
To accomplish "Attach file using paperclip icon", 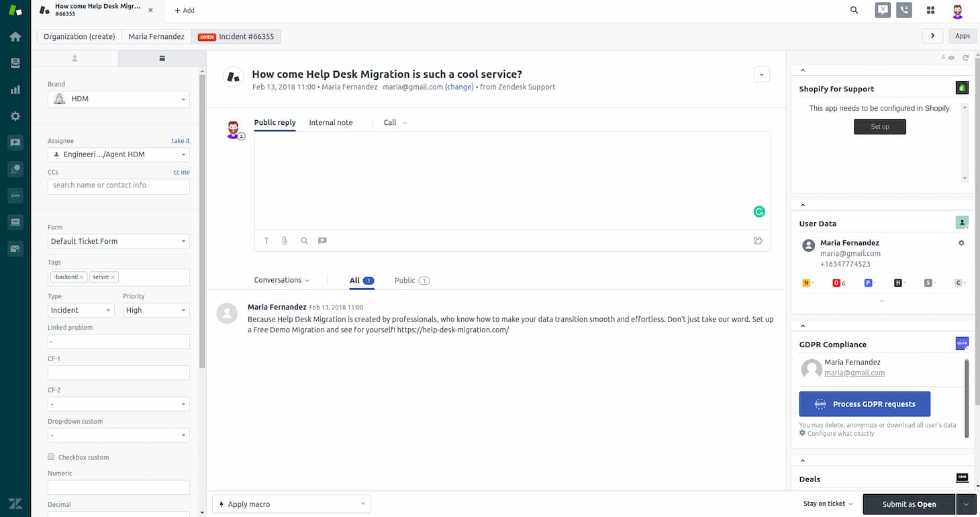I will [x=285, y=240].
